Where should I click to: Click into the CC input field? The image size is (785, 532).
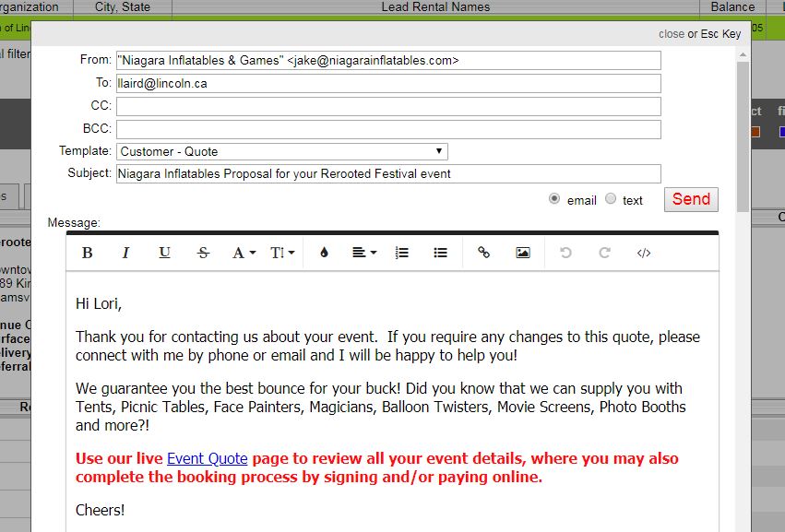click(387, 106)
